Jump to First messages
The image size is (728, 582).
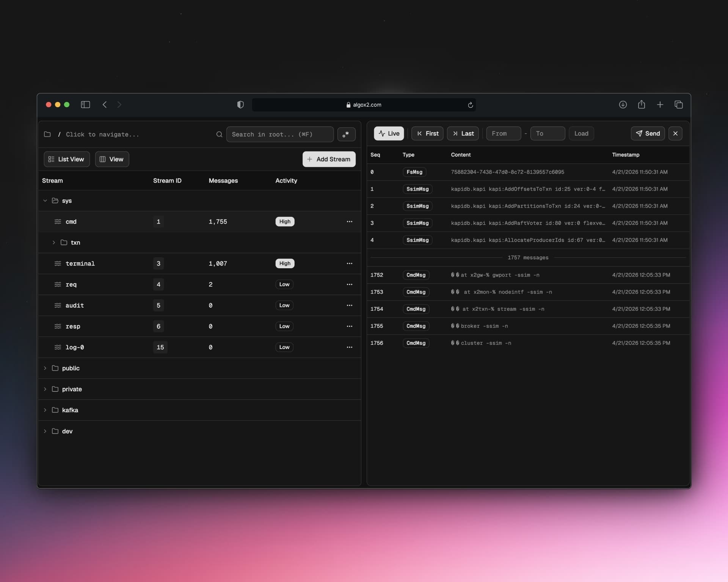point(427,133)
